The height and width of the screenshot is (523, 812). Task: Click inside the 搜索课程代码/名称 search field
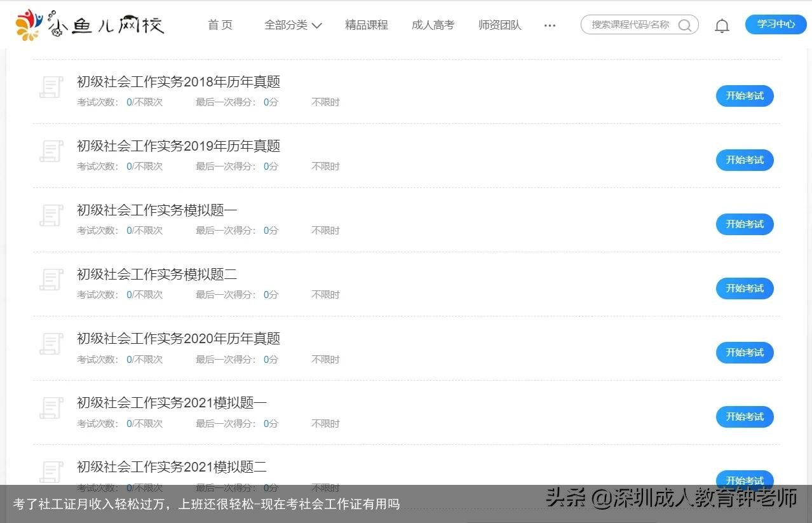coord(629,25)
